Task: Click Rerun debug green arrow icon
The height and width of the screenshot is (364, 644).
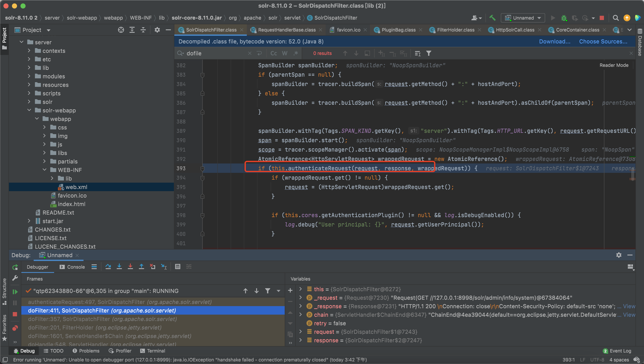Action: click(15, 267)
